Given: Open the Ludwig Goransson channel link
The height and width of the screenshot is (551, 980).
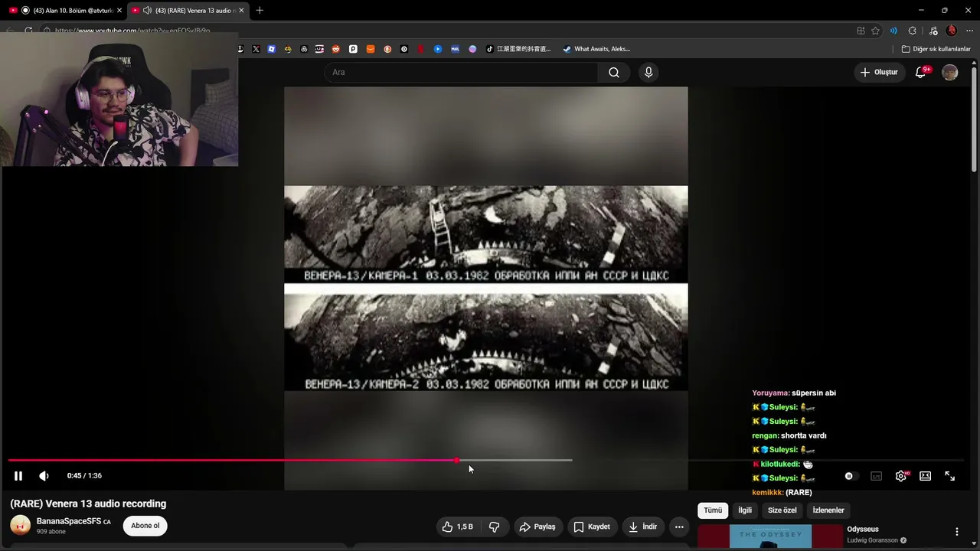Looking at the screenshot, I should [x=872, y=540].
